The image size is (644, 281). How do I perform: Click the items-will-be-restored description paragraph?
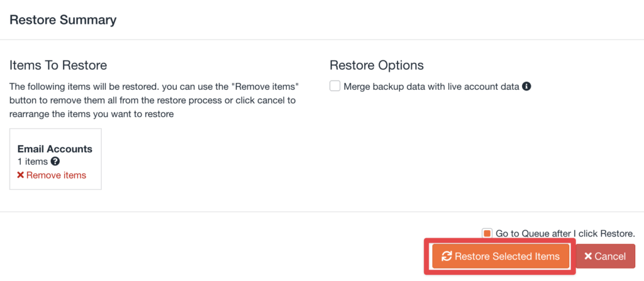(153, 101)
